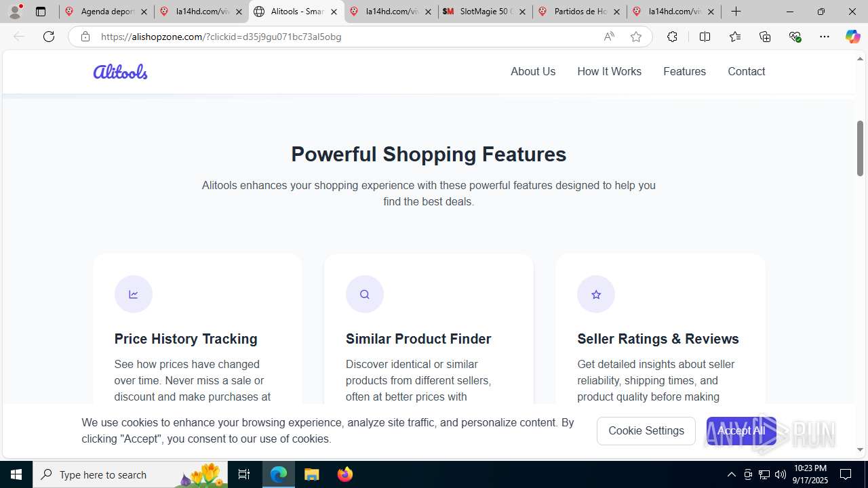This screenshot has width=868, height=488.
Task: Add this page to favorites star
Action: pos(636,37)
